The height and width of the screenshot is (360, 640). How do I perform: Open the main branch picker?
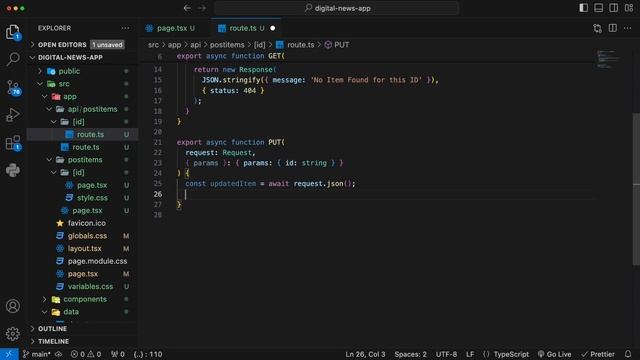(37, 354)
